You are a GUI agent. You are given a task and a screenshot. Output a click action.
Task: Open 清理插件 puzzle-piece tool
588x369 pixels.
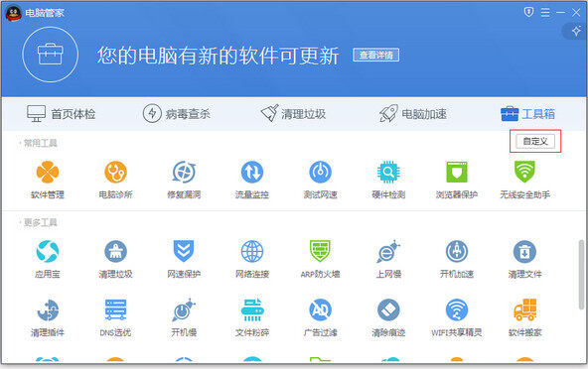(x=48, y=317)
